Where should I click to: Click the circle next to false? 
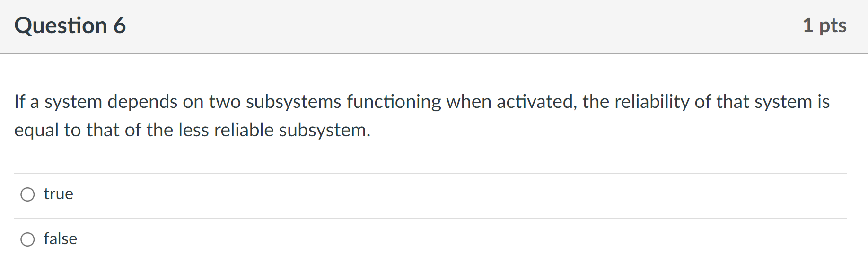pyautogui.click(x=28, y=239)
